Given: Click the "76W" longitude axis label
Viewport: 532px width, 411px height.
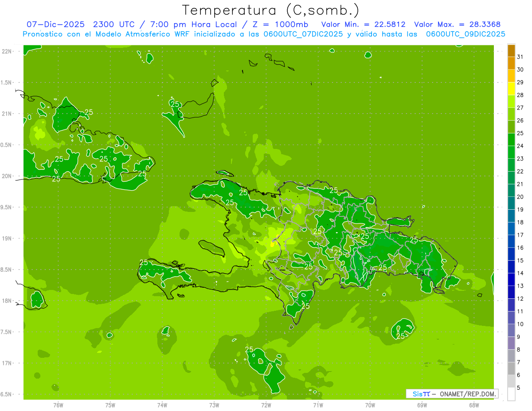Looking at the screenshot, I should pyautogui.click(x=58, y=405).
